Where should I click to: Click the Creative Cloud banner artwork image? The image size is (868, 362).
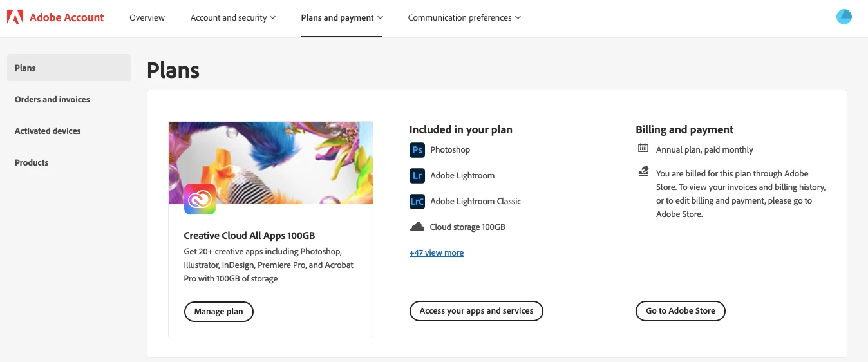[270, 163]
